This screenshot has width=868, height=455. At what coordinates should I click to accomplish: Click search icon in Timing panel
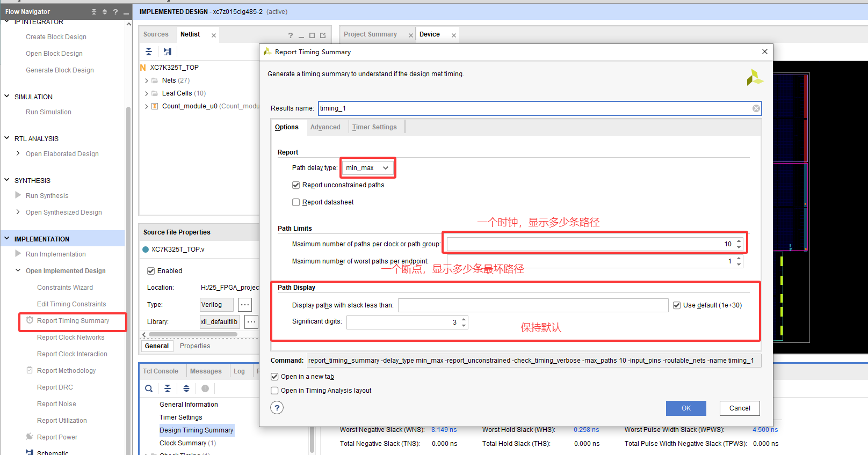(x=149, y=388)
